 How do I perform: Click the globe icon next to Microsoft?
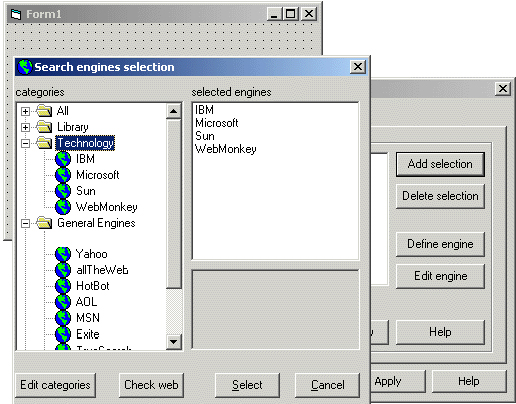(63, 175)
